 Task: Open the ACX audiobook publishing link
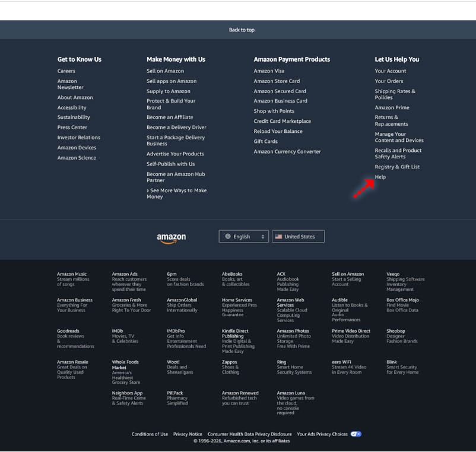pyautogui.click(x=288, y=282)
